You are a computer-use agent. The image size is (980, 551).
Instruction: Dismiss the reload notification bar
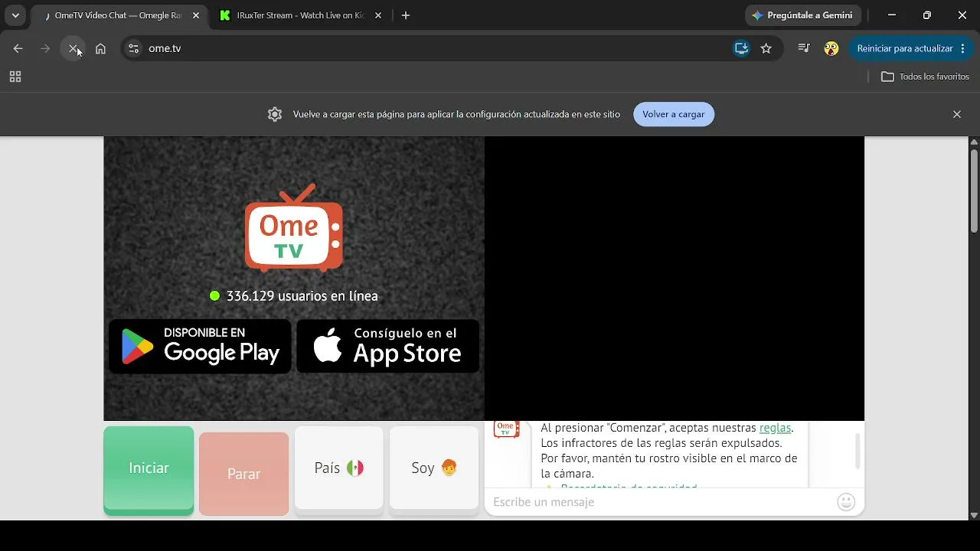click(957, 114)
